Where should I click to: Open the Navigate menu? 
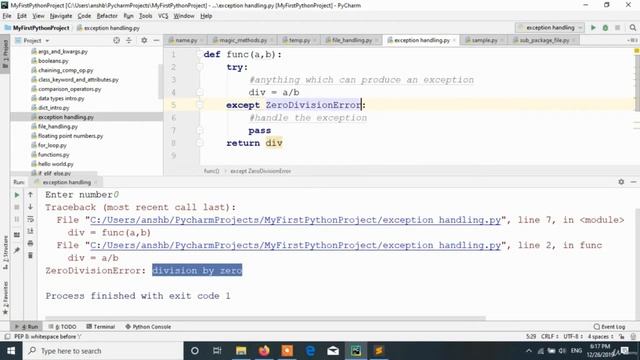pos(61,16)
